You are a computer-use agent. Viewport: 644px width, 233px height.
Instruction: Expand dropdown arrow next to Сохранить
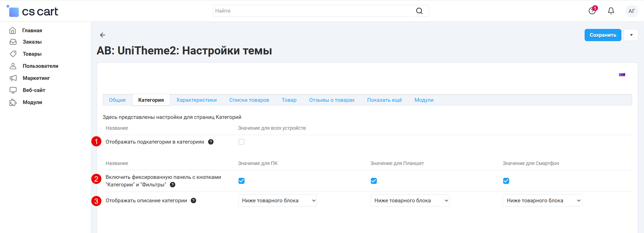(631, 35)
